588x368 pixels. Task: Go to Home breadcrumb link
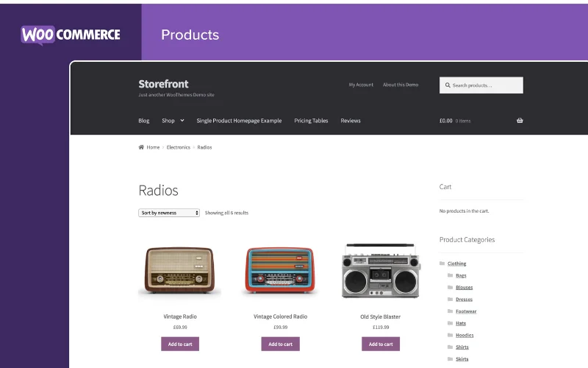(x=153, y=148)
